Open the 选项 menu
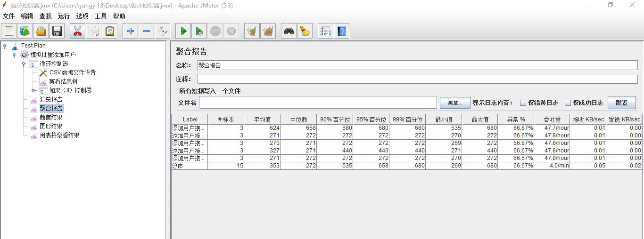 tap(82, 16)
